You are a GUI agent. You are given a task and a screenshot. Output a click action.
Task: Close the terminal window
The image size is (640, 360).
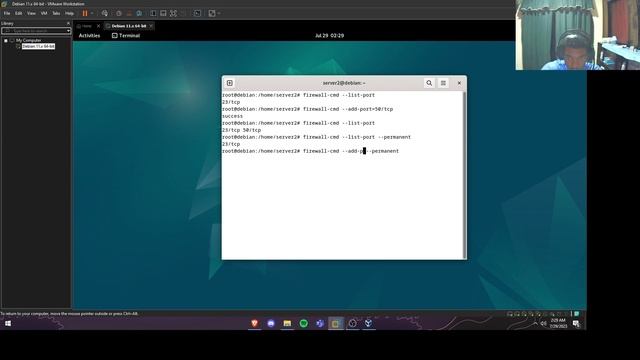tap(459, 83)
